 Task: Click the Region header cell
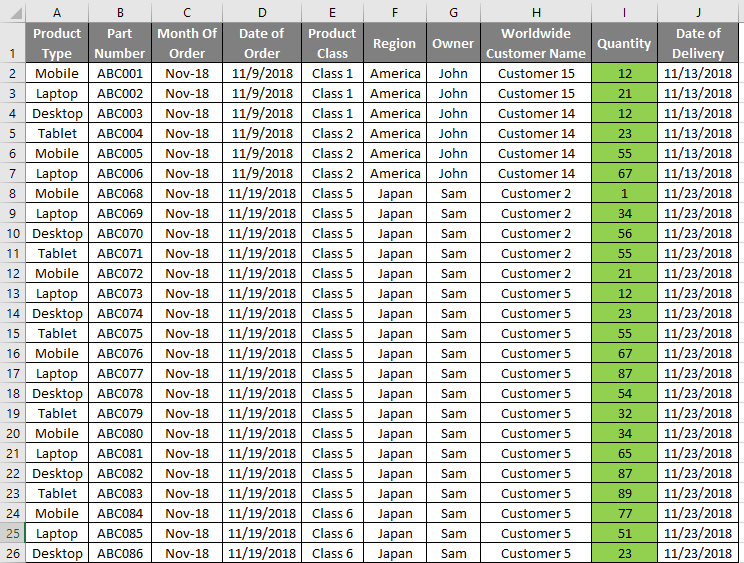(395, 43)
